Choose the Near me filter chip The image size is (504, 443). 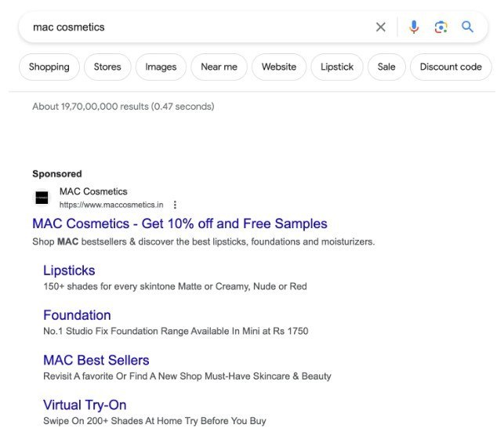pyautogui.click(x=219, y=67)
